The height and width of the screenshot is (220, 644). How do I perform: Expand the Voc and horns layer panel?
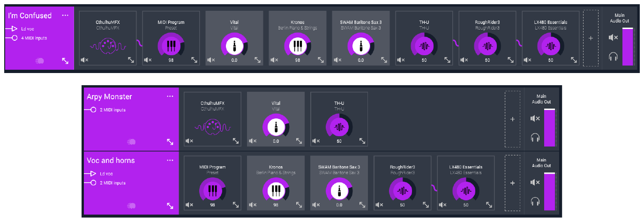170,206
